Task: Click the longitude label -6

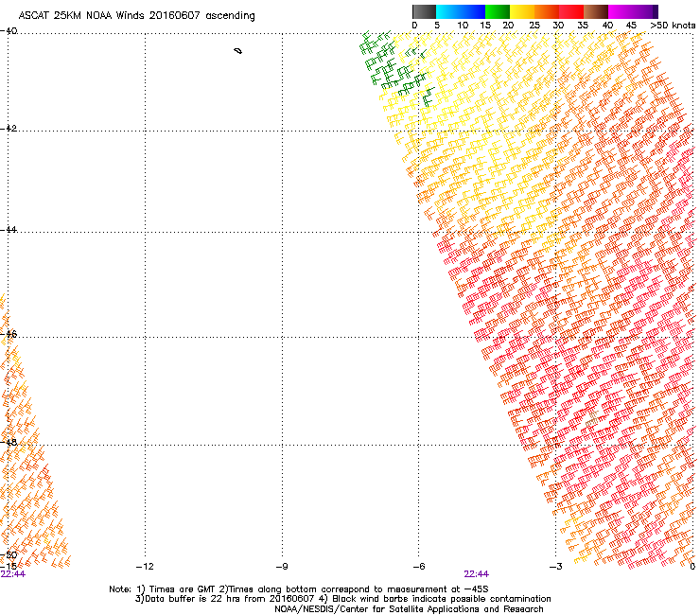Action: 418,567
